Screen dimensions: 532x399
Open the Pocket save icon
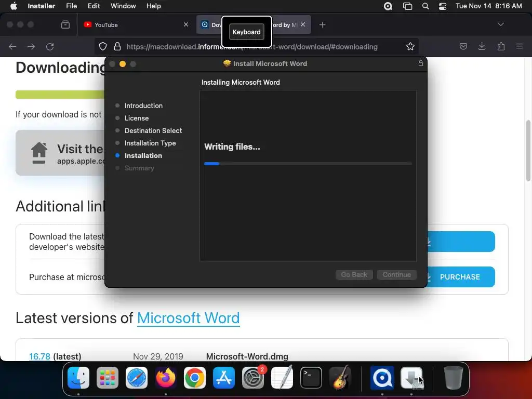[x=463, y=46]
